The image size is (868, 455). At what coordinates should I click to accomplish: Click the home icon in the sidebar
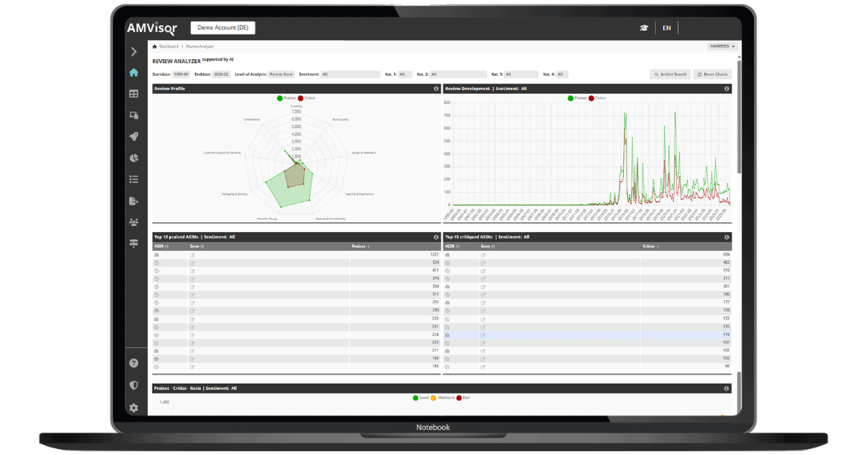[133, 73]
